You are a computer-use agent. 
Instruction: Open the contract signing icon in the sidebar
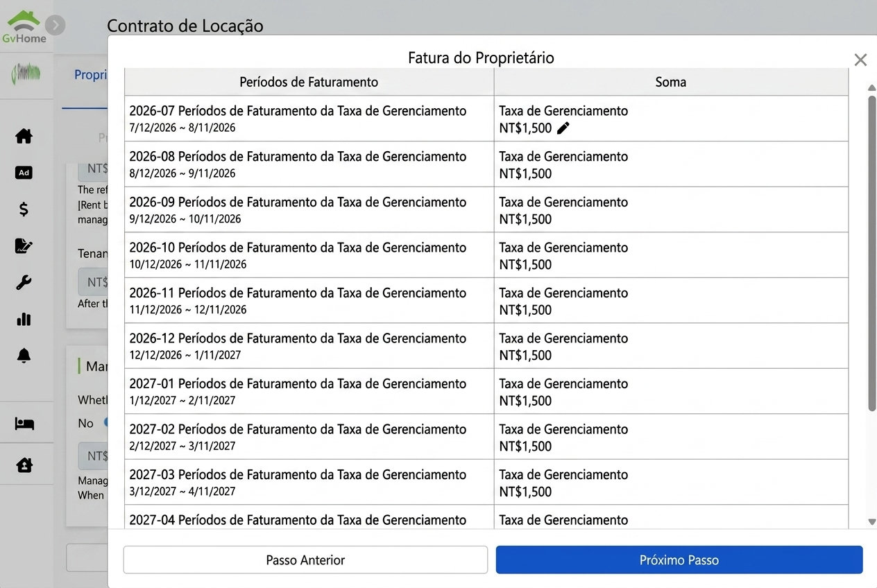(x=24, y=245)
